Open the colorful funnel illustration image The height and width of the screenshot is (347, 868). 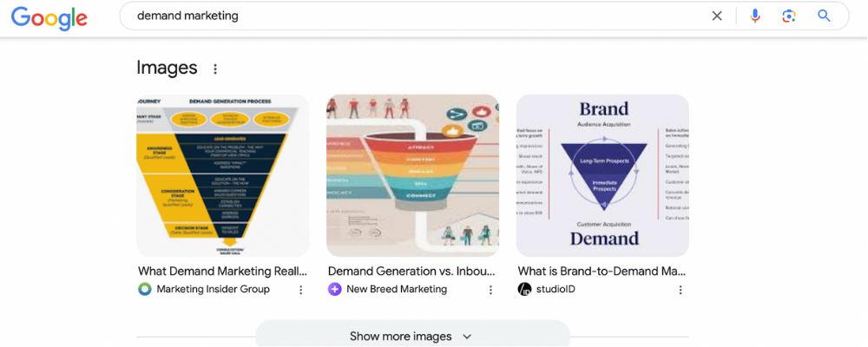[x=412, y=175]
